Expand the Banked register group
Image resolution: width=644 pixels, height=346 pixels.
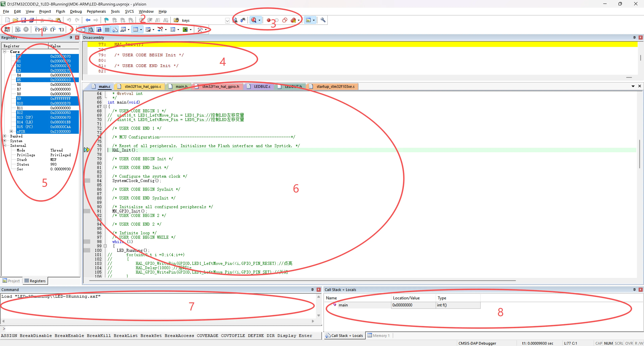(x=5, y=136)
